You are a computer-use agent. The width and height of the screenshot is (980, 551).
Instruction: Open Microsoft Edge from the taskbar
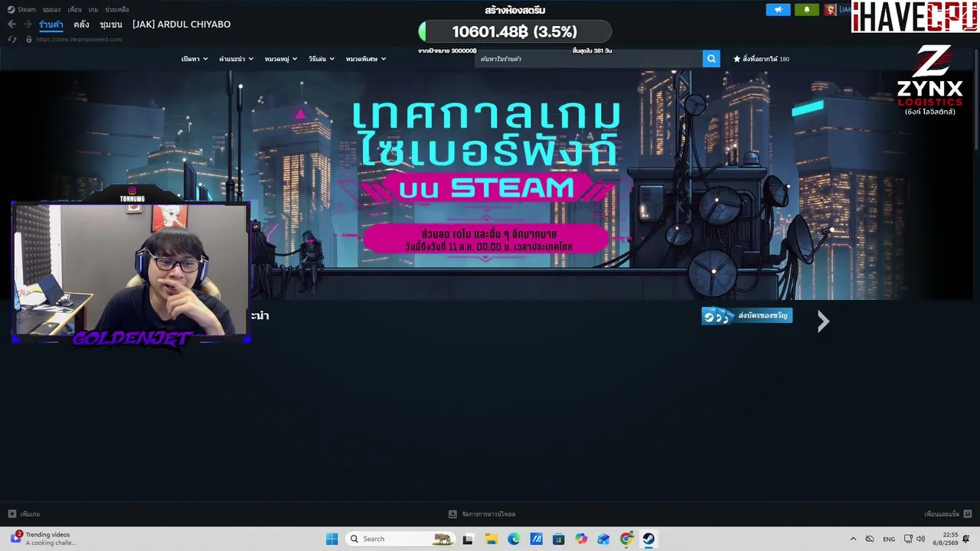(514, 539)
